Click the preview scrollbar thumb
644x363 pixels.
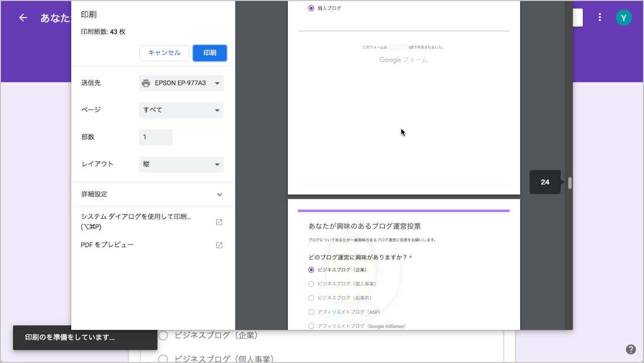pyautogui.click(x=570, y=183)
